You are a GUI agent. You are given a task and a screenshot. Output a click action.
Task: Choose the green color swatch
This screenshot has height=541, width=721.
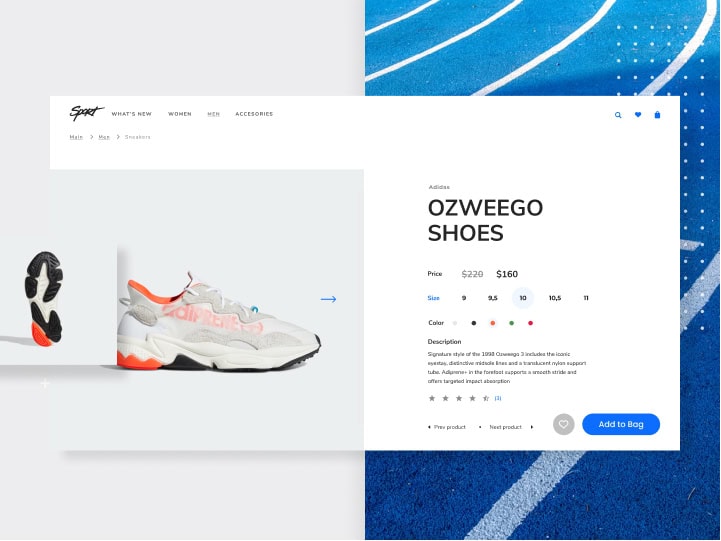coord(511,323)
